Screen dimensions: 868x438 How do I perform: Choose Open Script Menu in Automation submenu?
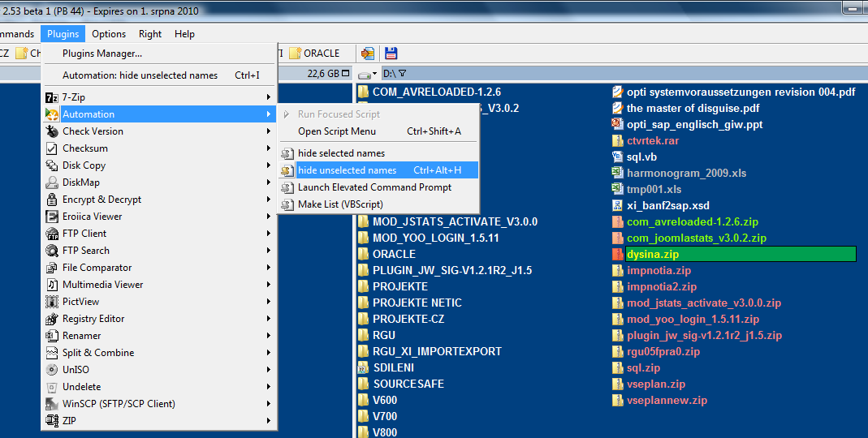[378, 131]
